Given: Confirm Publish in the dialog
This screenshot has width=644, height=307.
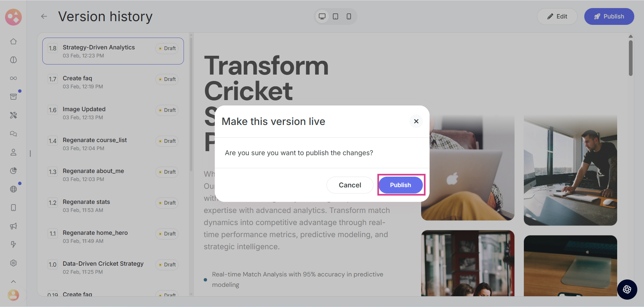Looking at the screenshot, I should (400, 185).
